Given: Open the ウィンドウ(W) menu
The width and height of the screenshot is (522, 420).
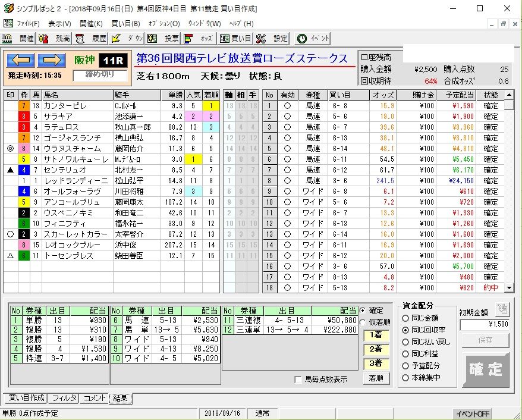Looking at the screenshot, I should tap(205, 24).
